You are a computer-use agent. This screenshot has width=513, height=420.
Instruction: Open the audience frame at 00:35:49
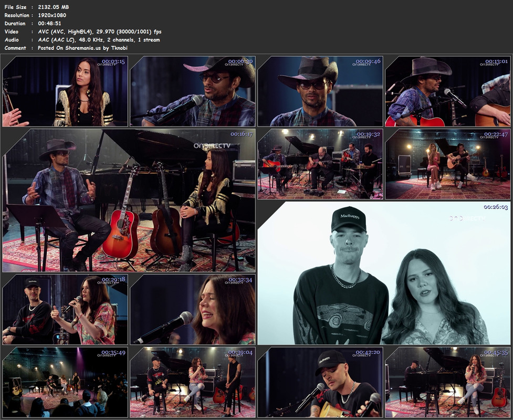[x=65, y=382]
